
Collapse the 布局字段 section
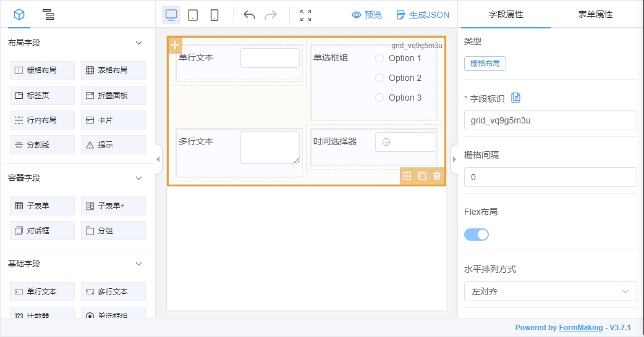tap(138, 43)
